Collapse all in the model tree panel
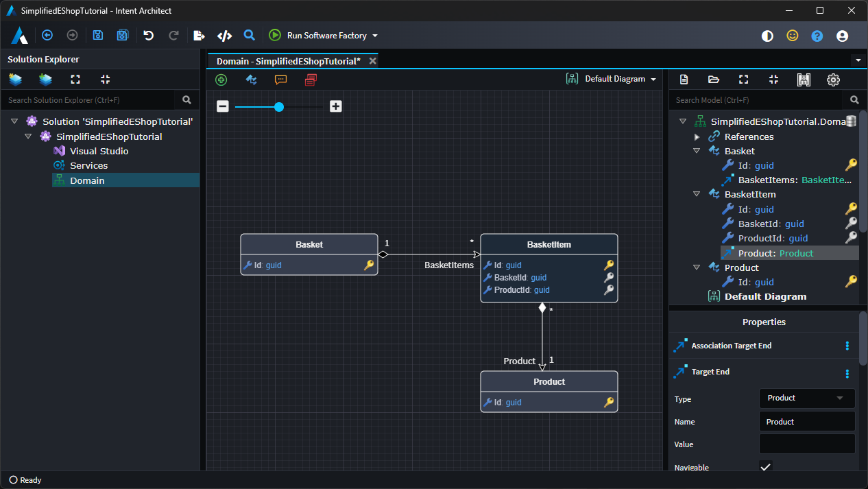The width and height of the screenshot is (868, 489). (773, 80)
